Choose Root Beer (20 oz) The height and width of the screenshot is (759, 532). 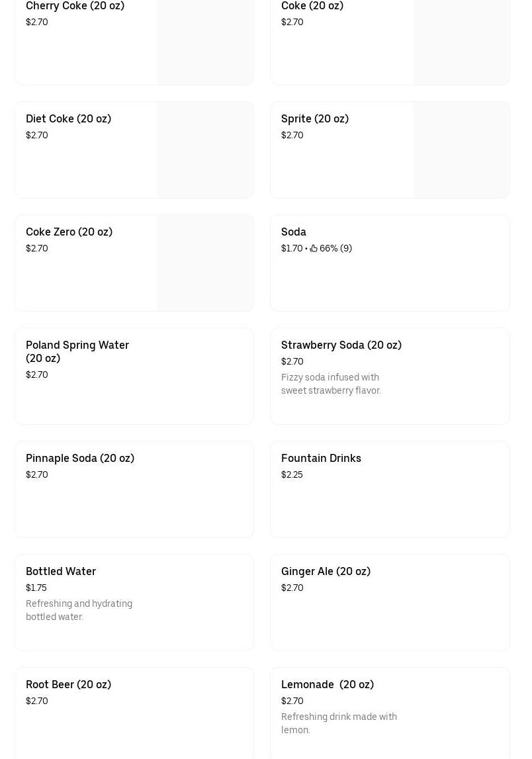68,685
